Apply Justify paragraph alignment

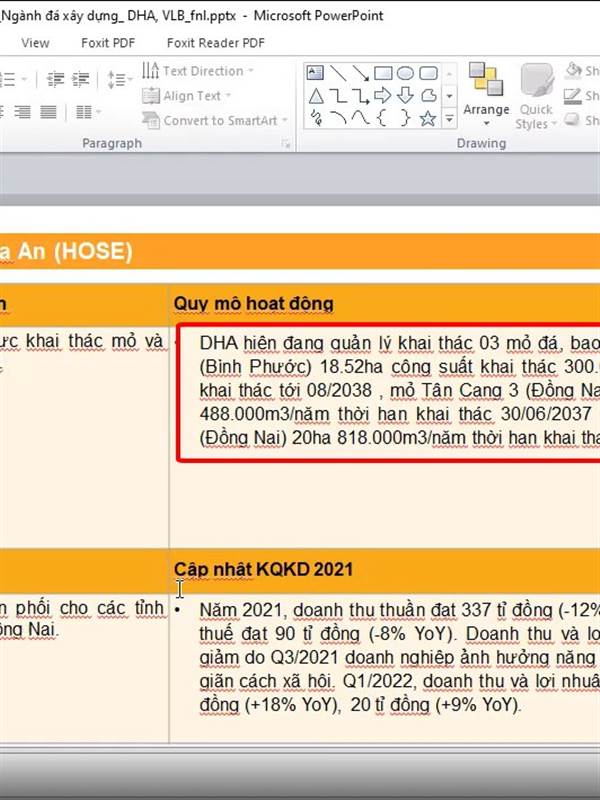point(48,112)
